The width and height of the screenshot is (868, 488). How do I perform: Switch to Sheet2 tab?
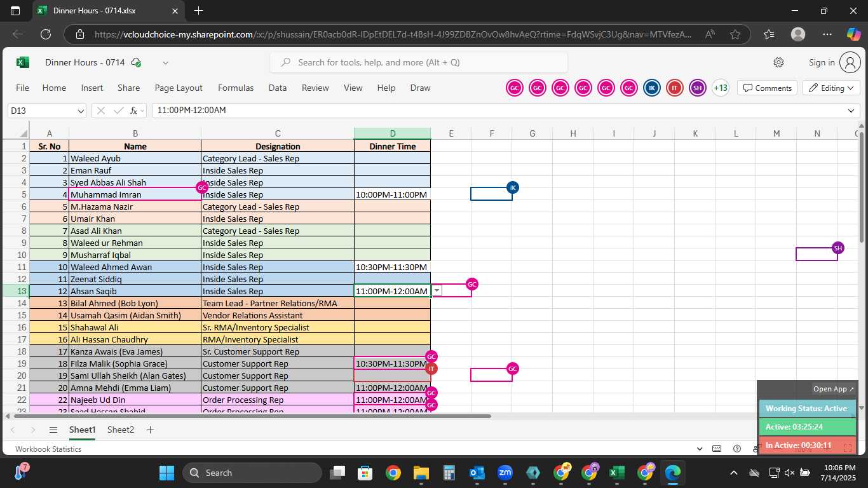[x=121, y=430]
